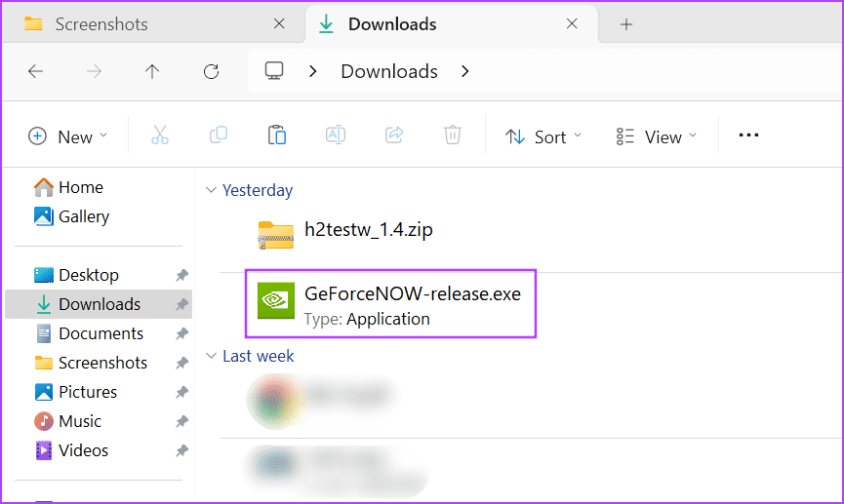Open the View layout dropdown
This screenshot has width=844, height=504.
pos(656,136)
